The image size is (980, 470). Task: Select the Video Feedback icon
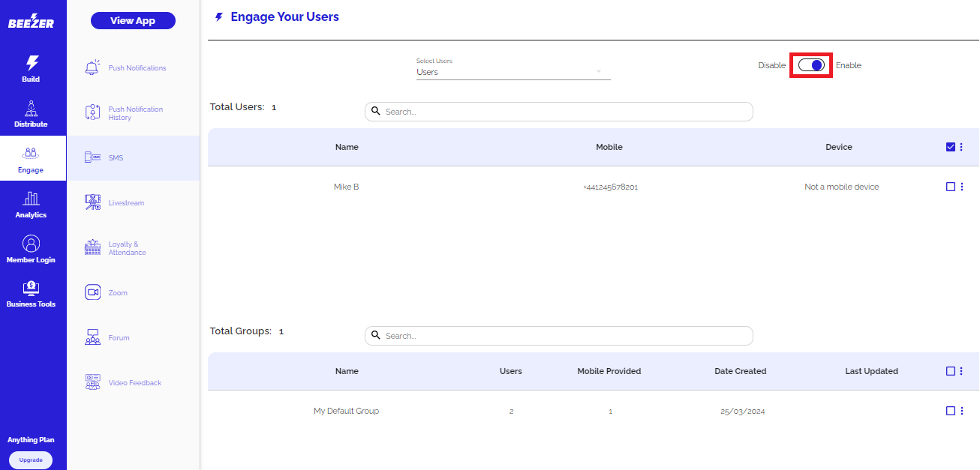click(93, 382)
